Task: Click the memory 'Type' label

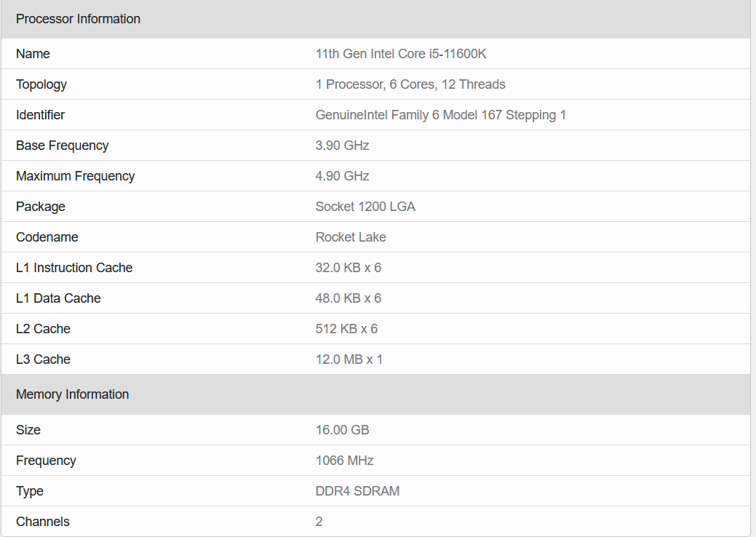Action: pyautogui.click(x=29, y=490)
